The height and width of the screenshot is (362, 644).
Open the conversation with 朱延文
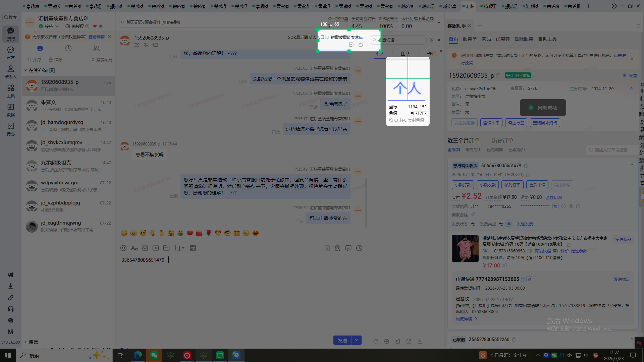click(68, 106)
